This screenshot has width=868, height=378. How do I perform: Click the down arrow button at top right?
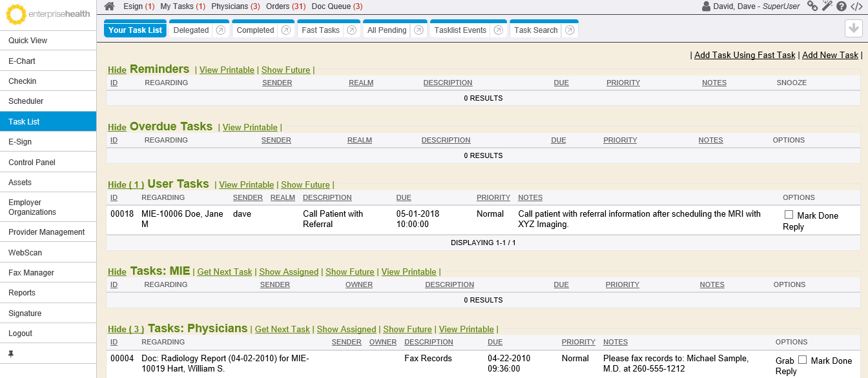click(854, 29)
